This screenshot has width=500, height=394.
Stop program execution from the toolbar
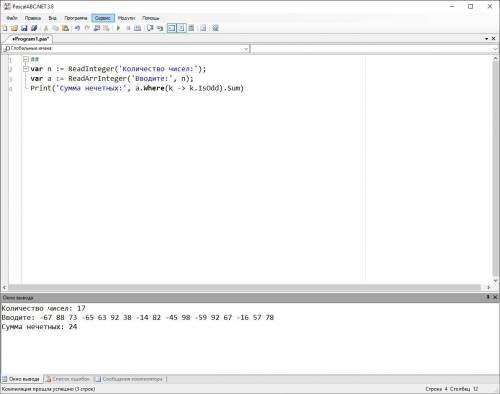[x=128, y=28]
